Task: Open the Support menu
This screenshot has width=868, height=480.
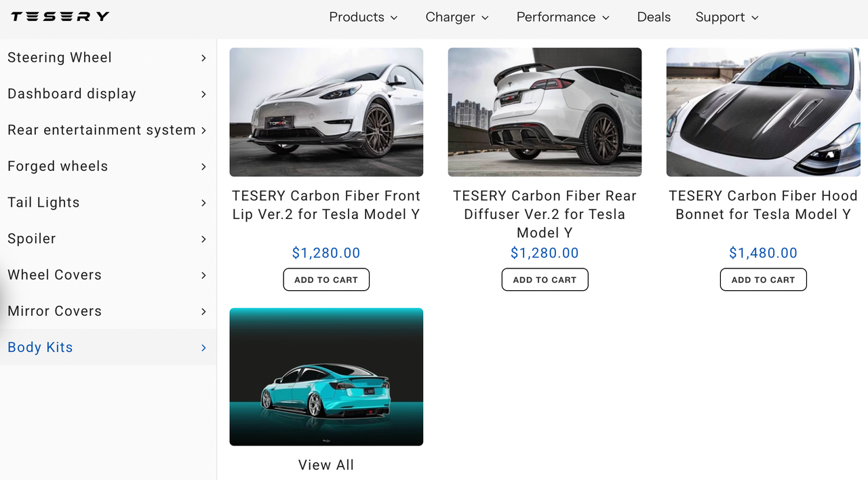Action: pos(727,18)
